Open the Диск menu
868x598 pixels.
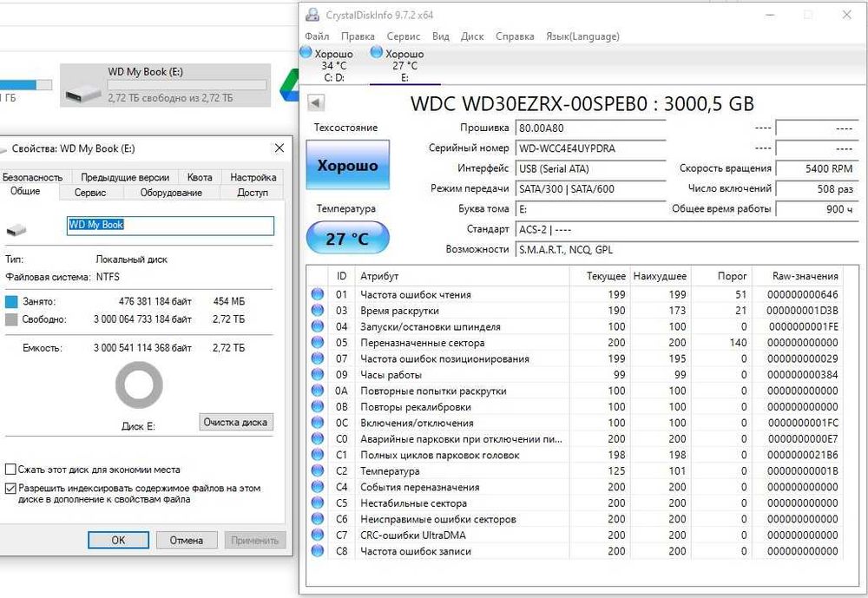point(472,36)
